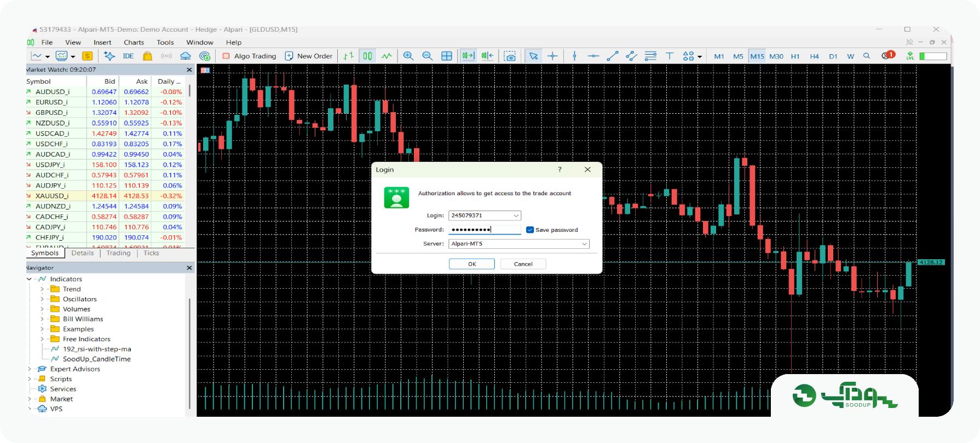Expand the Oscillators folder in Navigator
The image size is (980, 443).
[42, 299]
